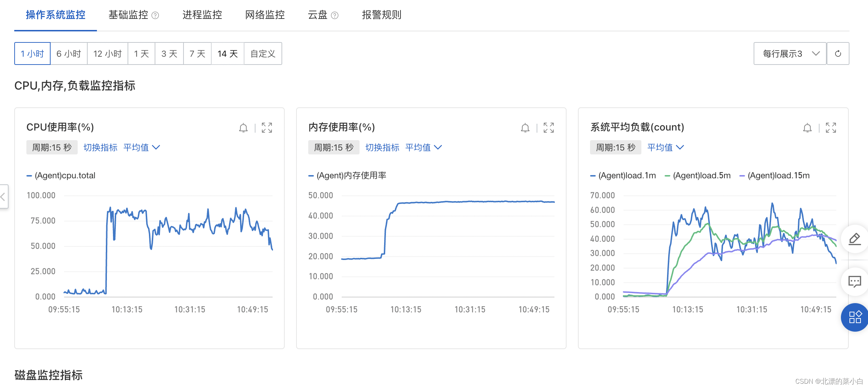The image size is (868, 388).
Task: Expand CPU usage chart to fullscreen
Action: (x=267, y=128)
